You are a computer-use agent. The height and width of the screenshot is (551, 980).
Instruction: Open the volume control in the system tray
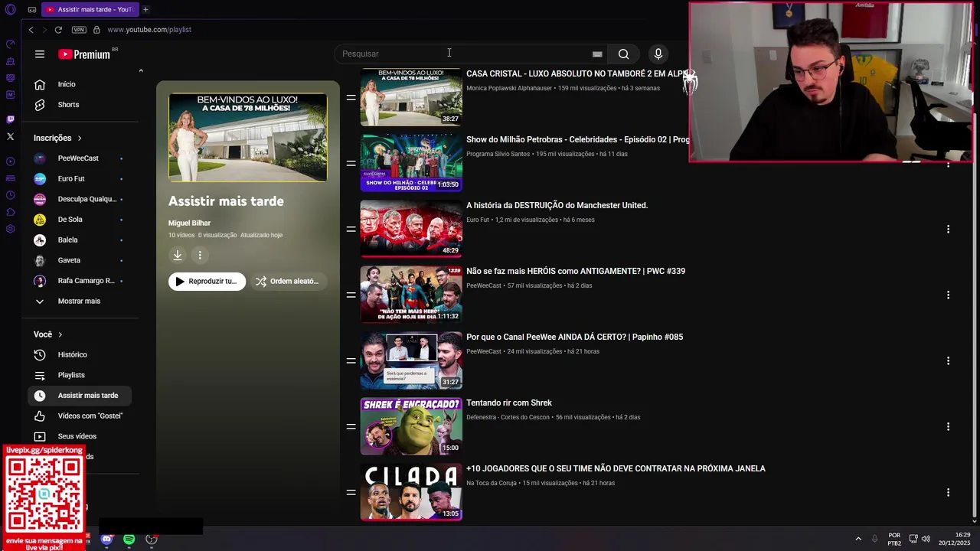pos(926,539)
